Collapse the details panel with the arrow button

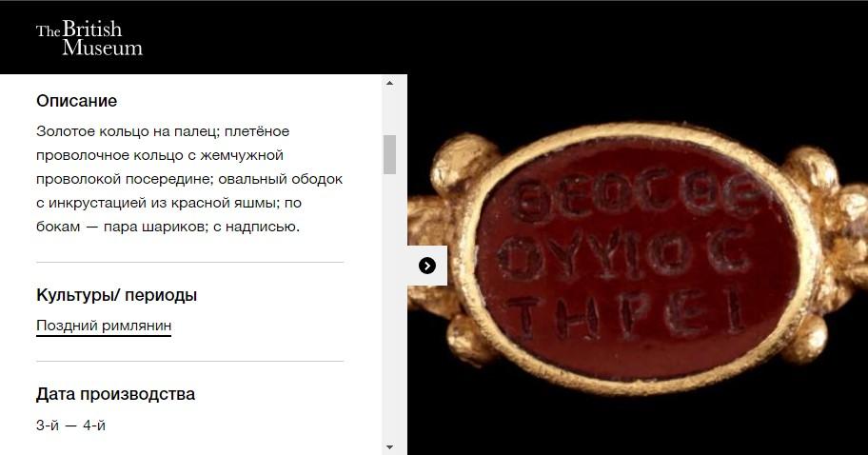(x=426, y=266)
